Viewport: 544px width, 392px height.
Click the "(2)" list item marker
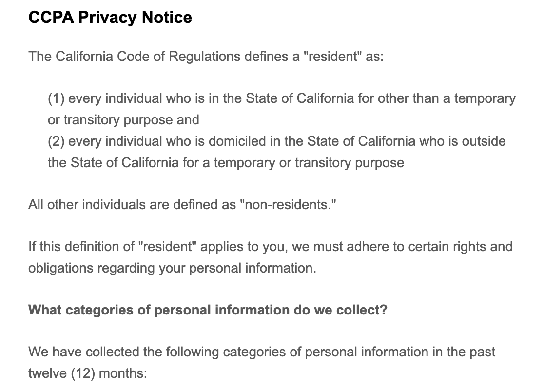[x=56, y=141]
